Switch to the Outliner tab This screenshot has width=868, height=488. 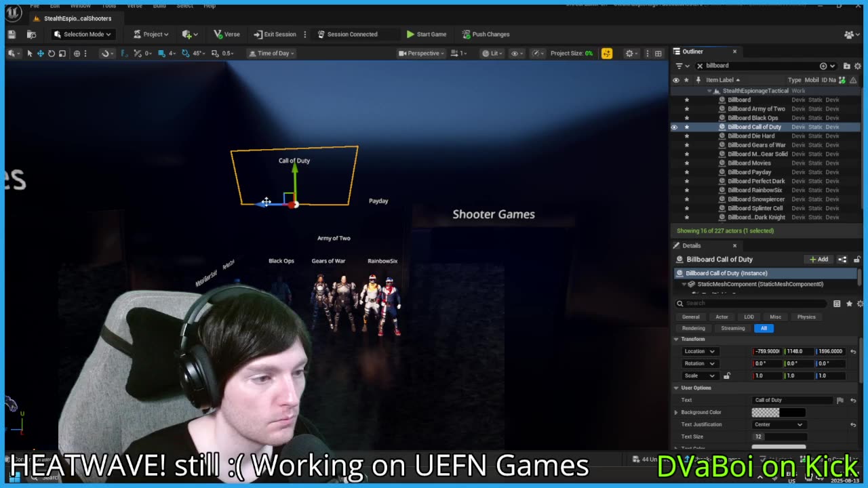[692, 52]
